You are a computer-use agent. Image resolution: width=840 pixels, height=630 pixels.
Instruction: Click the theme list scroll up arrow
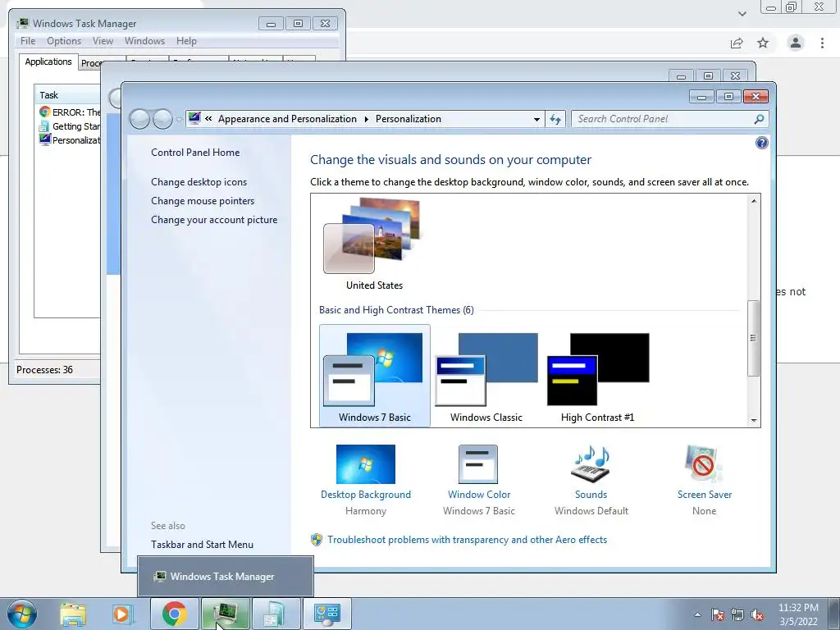pos(754,201)
